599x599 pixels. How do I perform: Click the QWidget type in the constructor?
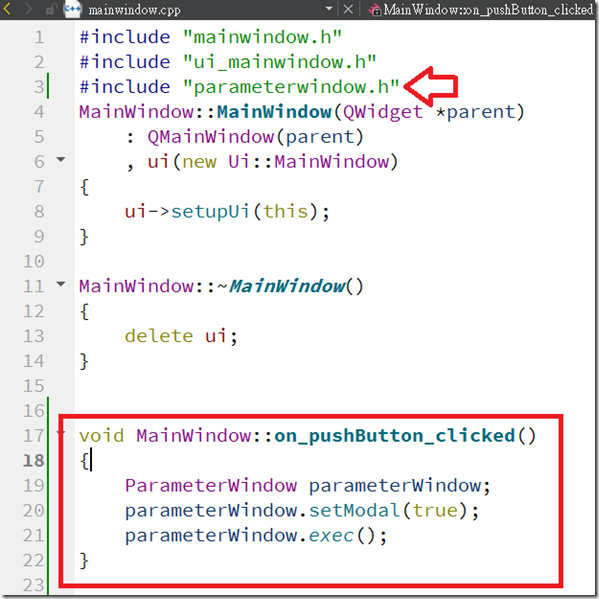click(x=383, y=112)
